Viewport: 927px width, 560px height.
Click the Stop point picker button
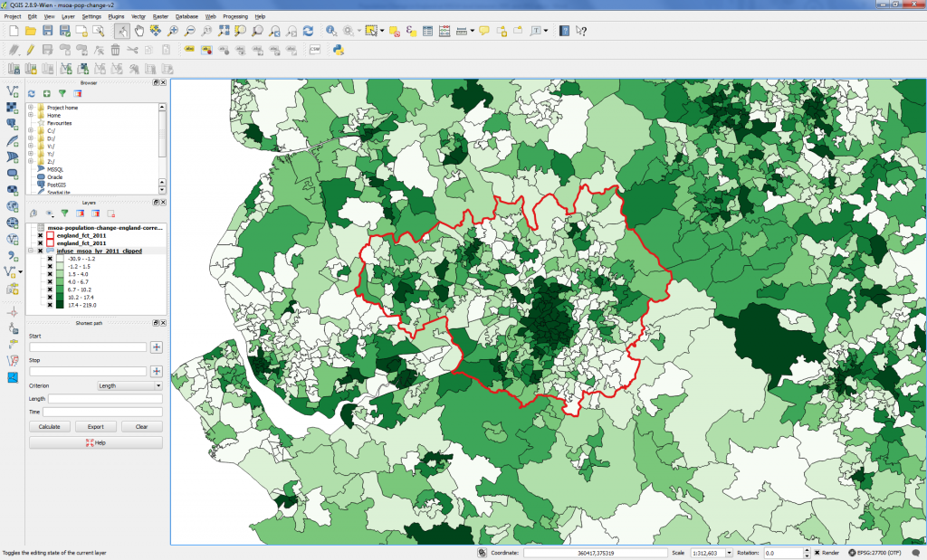click(156, 371)
